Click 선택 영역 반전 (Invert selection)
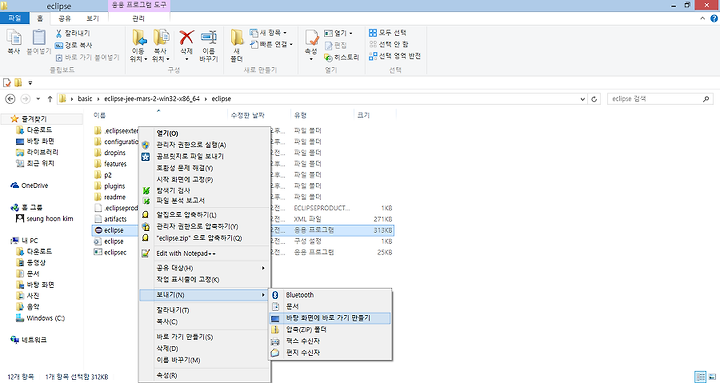 point(395,56)
